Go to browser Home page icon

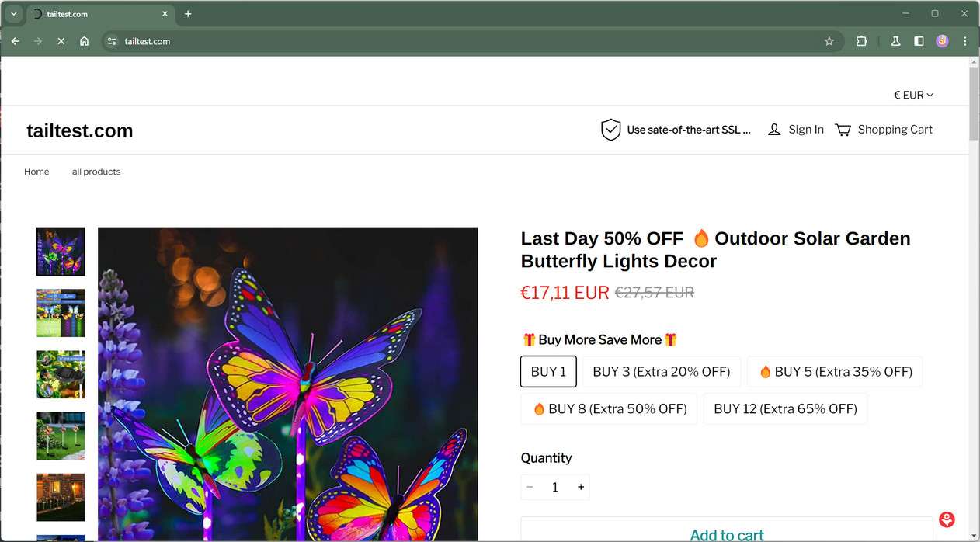pyautogui.click(x=84, y=41)
